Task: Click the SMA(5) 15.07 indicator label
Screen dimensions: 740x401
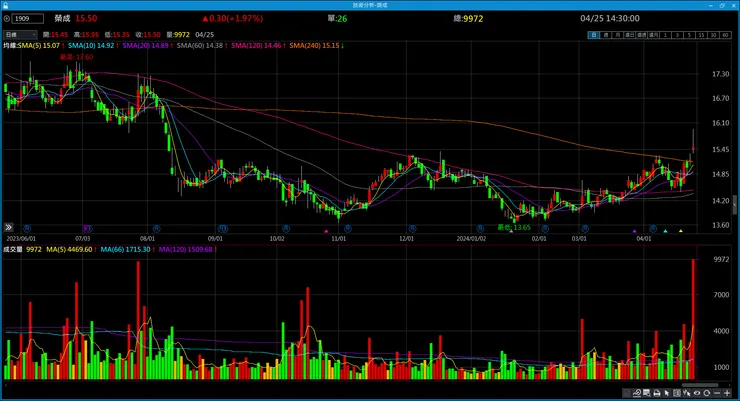Action: (x=39, y=45)
